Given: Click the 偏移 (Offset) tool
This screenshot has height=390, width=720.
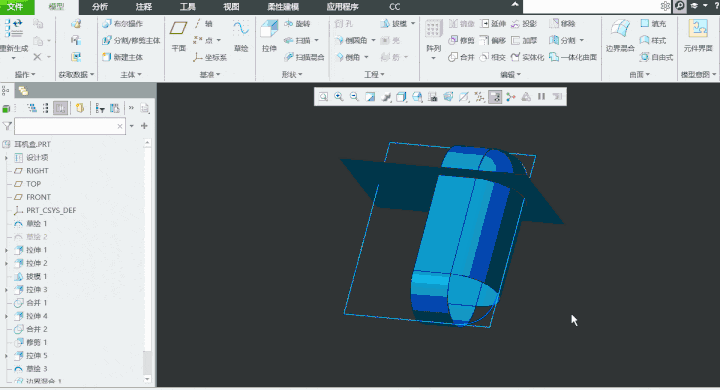Looking at the screenshot, I should point(493,40).
